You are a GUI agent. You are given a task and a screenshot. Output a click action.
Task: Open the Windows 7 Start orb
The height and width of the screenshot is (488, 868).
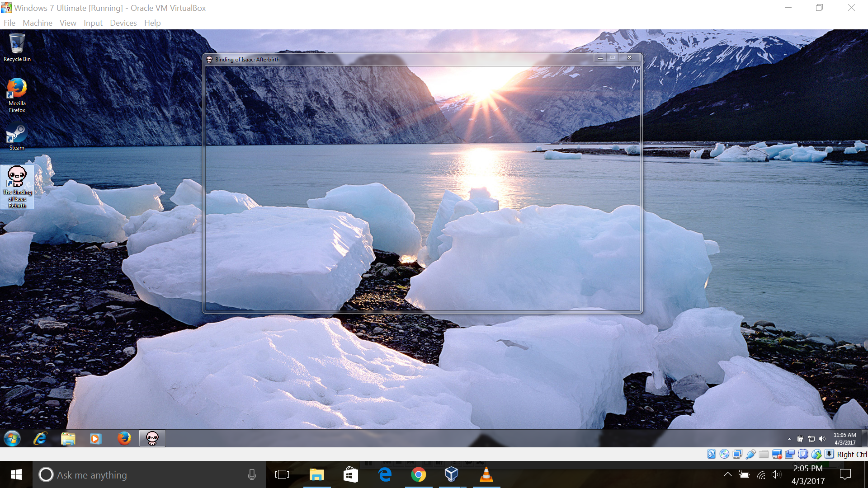click(x=12, y=438)
